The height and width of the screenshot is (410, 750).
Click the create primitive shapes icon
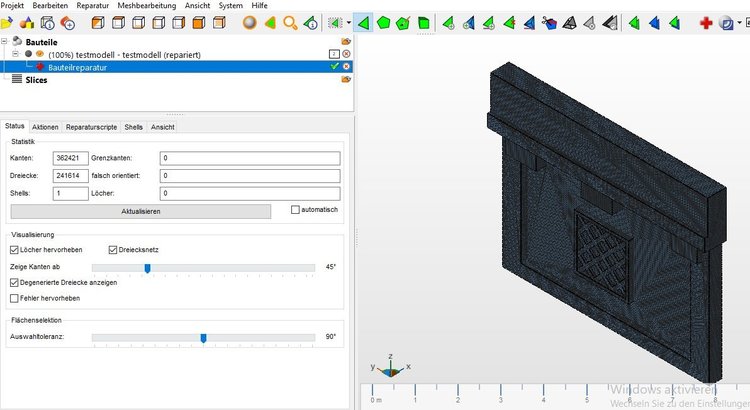click(x=27, y=22)
